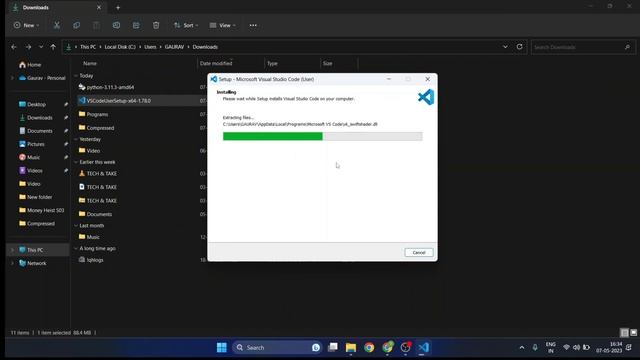Click the Copy icon in Explorer toolbar

(x=76, y=25)
